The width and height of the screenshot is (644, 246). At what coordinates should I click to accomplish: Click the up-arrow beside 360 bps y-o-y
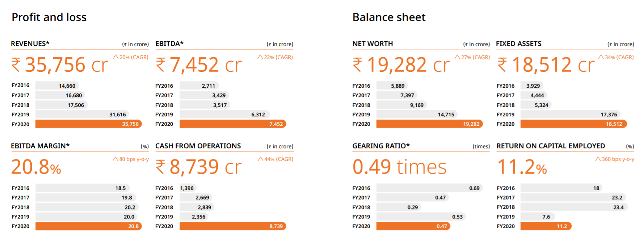[598, 159]
